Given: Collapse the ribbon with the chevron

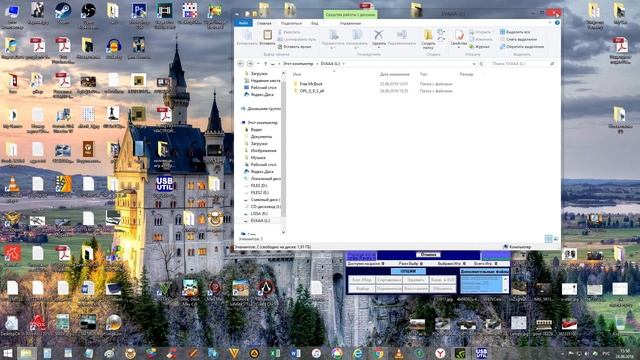Looking at the screenshot, I should [551, 23].
